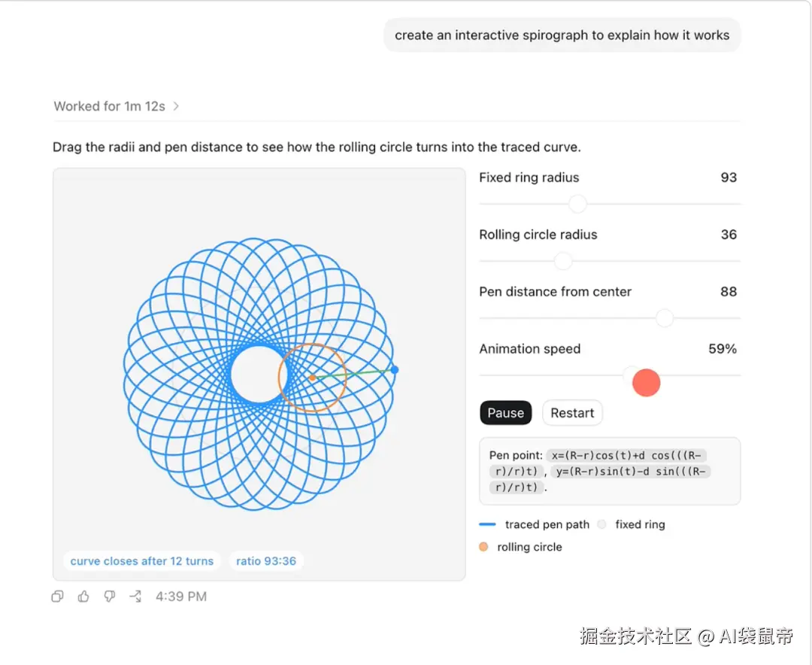Click the 'curve closes after 12 turns' badge
Viewport: 812px width, 665px height.
(x=142, y=561)
